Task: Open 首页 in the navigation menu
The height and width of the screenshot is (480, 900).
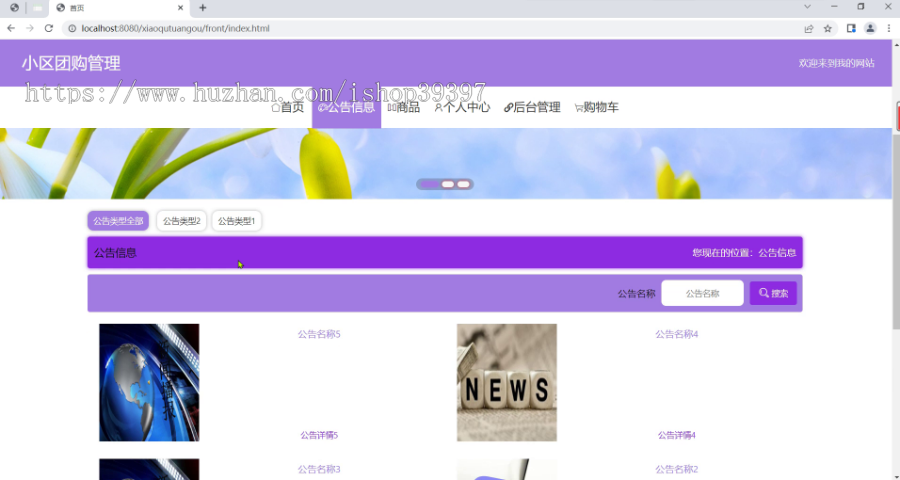Action: [288, 107]
